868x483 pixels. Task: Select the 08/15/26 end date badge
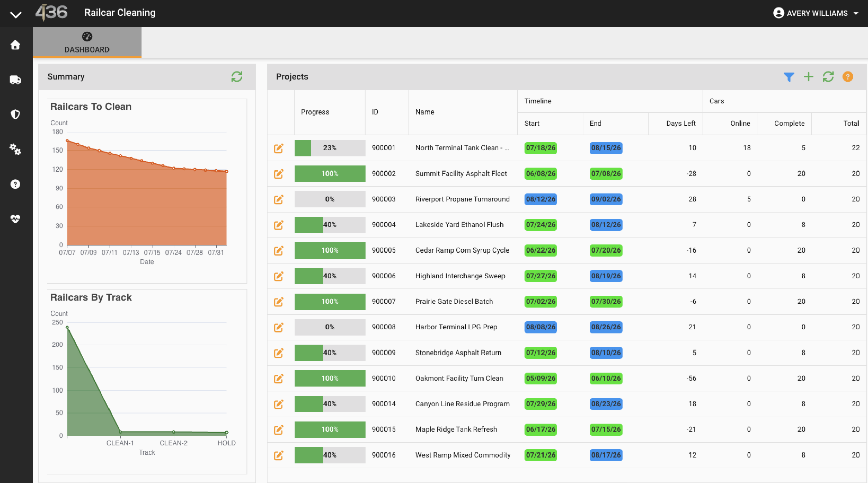(606, 148)
